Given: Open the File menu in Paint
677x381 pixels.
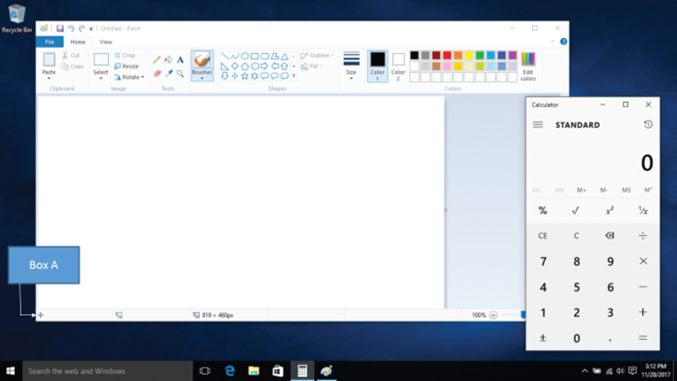Looking at the screenshot, I should (50, 42).
